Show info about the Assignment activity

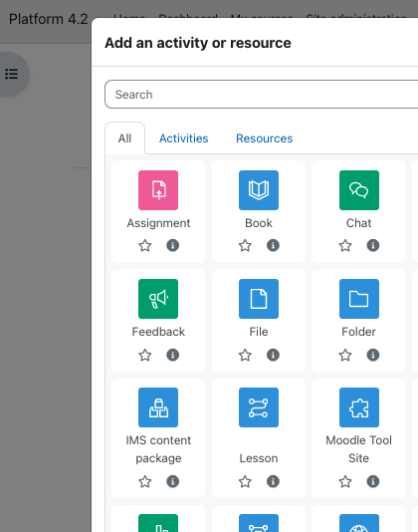[172, 245]
